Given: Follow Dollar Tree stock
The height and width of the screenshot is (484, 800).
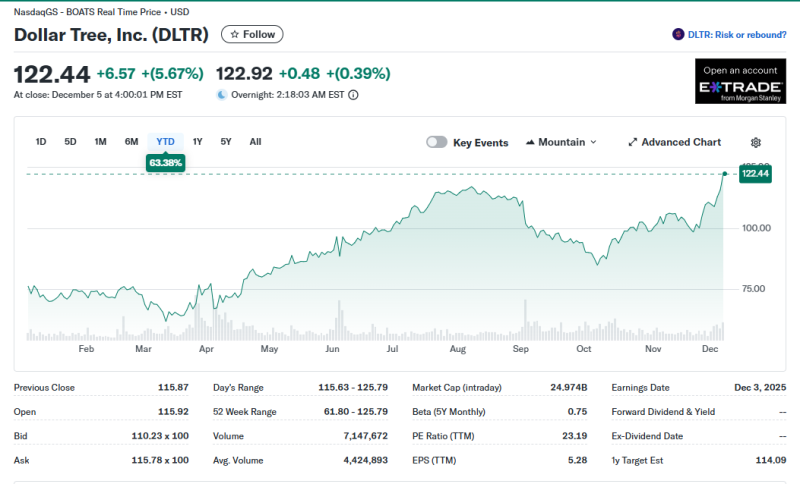Looking at the screenshot, I should tap(252, 34).
